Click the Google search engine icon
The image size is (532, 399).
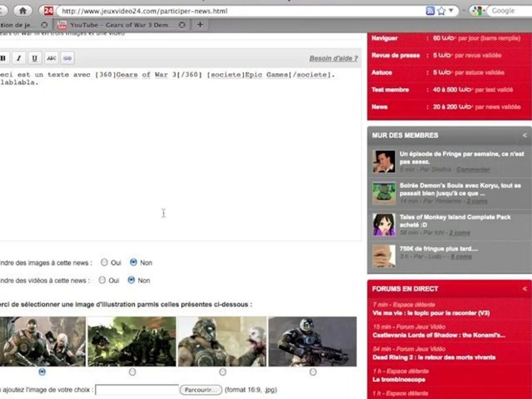pos(477,11)
